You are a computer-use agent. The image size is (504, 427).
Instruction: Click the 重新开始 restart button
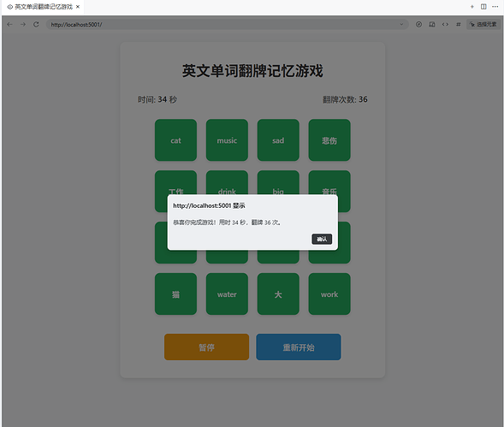point(299,347)
